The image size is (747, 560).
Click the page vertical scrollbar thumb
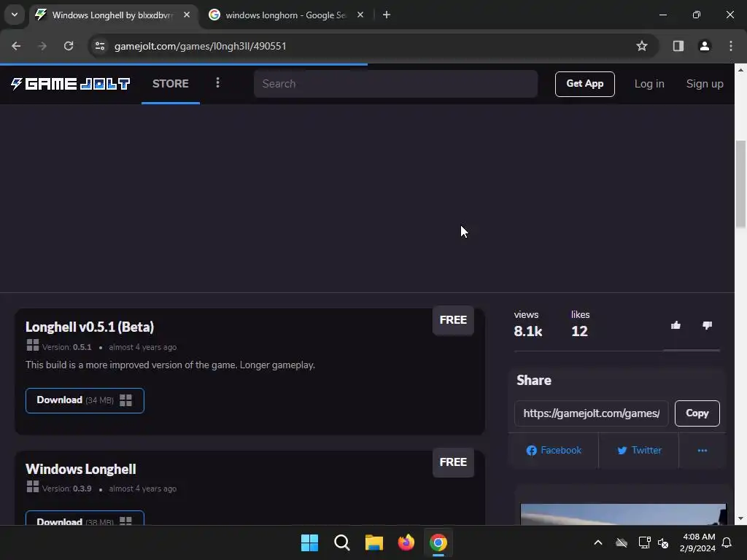[x=741, y=184]
